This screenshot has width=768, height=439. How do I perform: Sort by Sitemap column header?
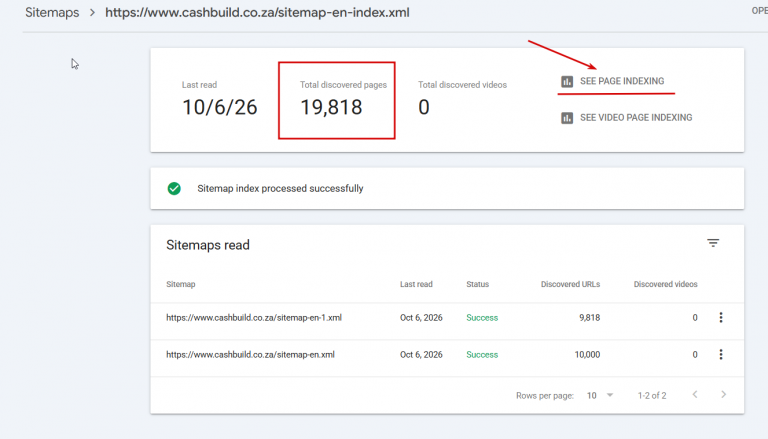coord(180,284)
